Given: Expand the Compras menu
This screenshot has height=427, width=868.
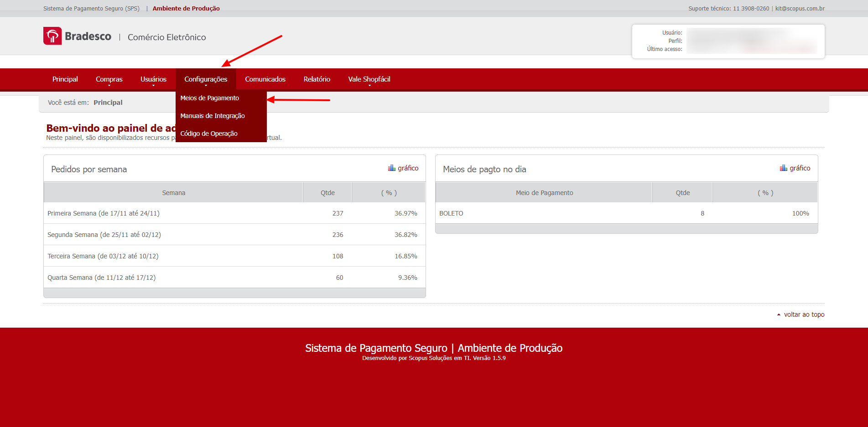Looking at the screenshot, I should pos(109,79).
